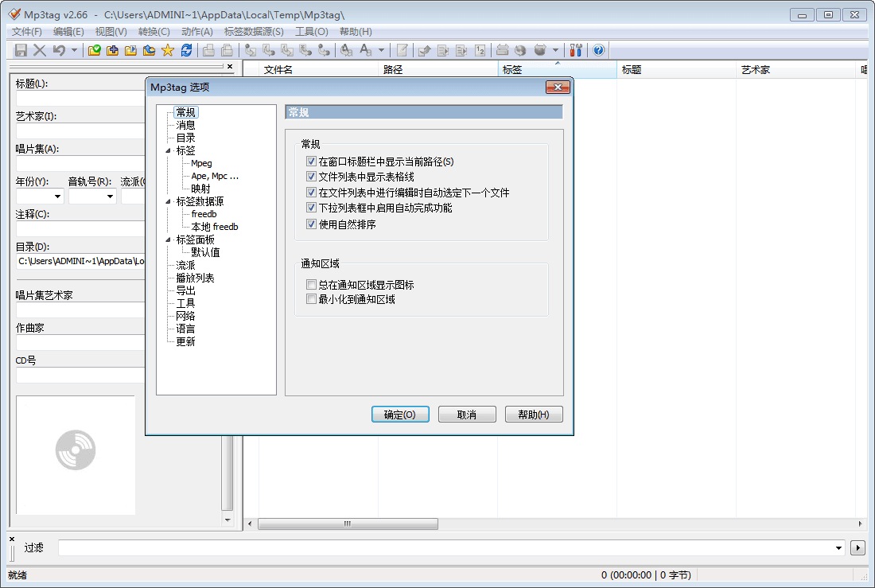Click the Autonumbering wizard 1-2 icon

point(480,50)
